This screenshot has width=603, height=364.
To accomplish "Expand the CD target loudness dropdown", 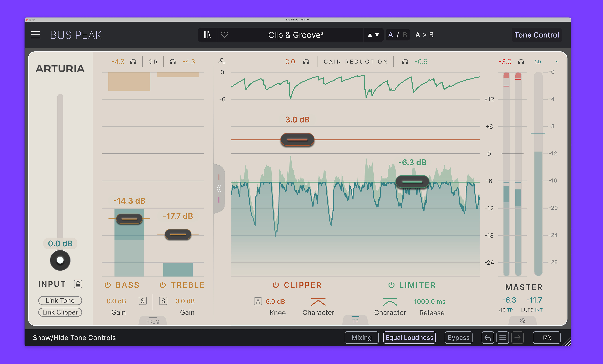I will (x=557, y=62).
